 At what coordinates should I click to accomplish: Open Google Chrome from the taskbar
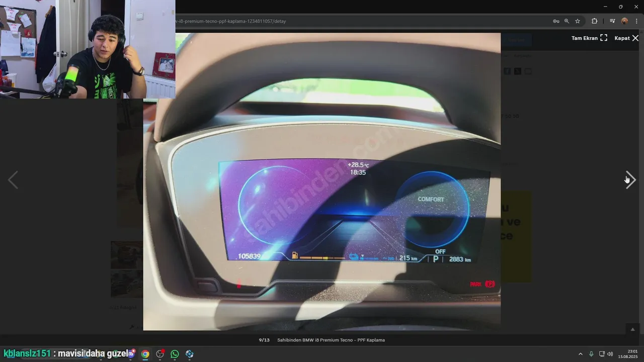[145, 354]
